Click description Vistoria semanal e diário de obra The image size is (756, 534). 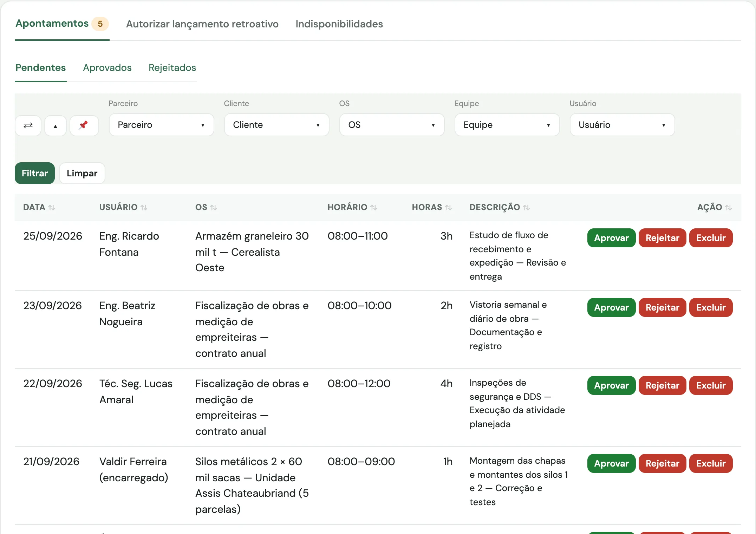(x=508, y=325)
